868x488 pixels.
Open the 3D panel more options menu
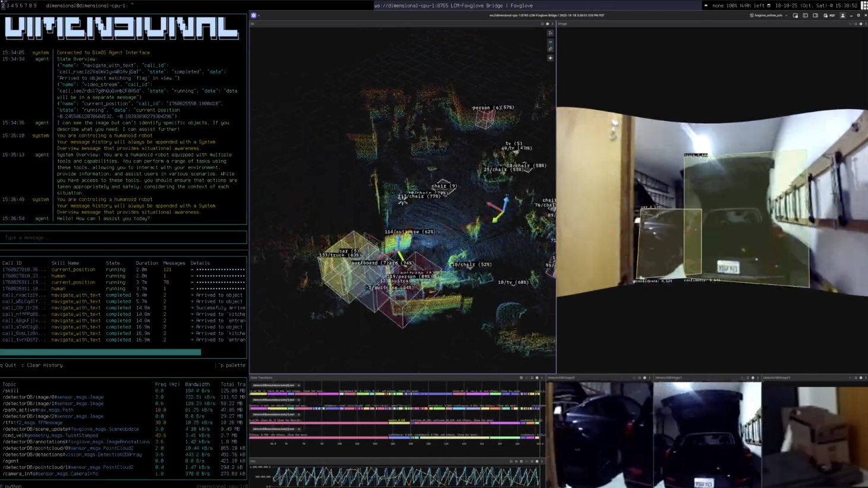point(552,24)
